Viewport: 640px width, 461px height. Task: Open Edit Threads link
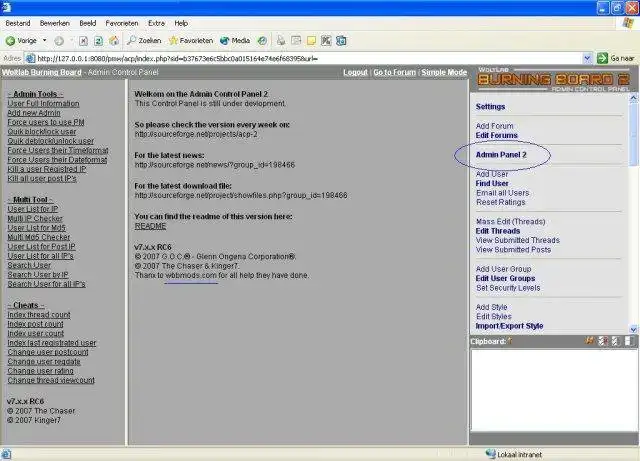[x=498, y=231]
